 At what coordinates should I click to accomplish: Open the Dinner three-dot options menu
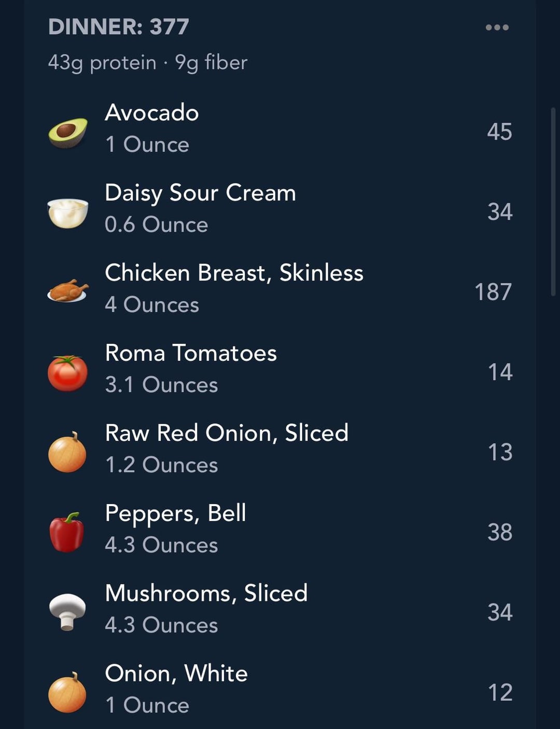coord(497,27)
